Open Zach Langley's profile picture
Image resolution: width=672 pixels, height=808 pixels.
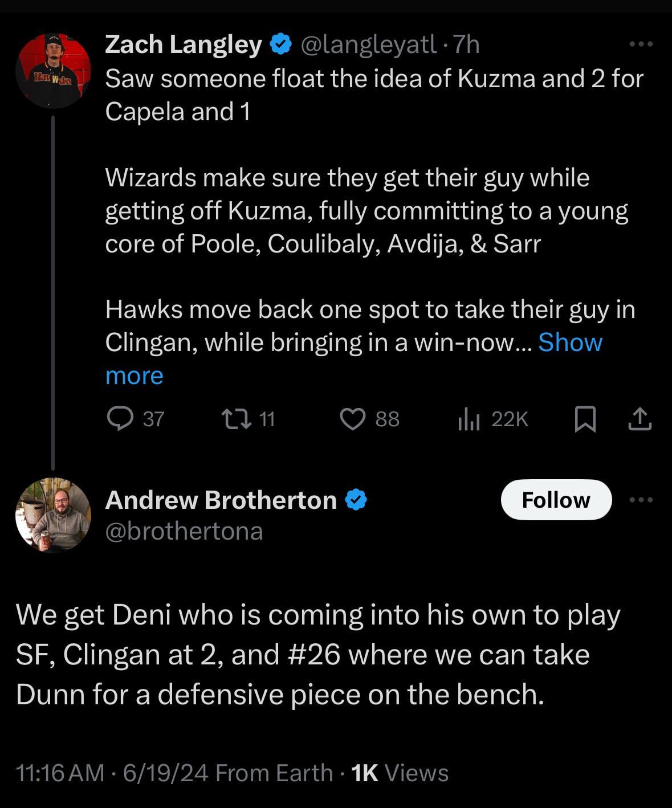(53, 71)
